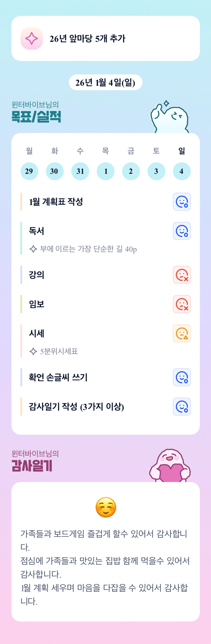
Task: Click the relieved emoji in gratitude diary
Action: tap(106, 507)
